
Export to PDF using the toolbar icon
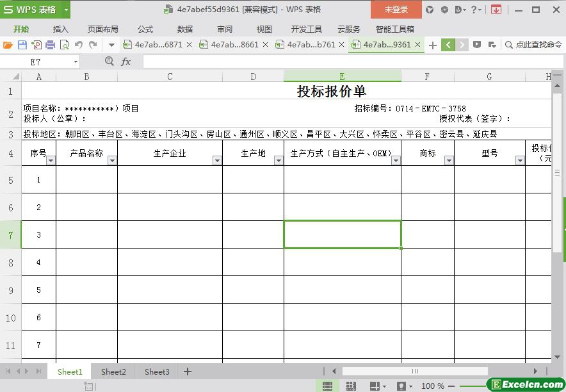(36, 45)
